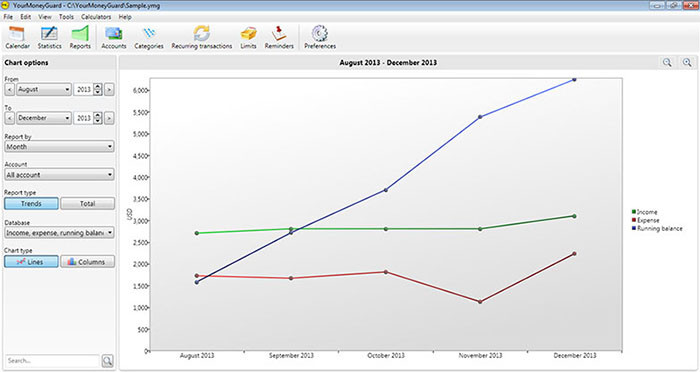Open the View menu
The image size is (700, 372).
[45, 17]
